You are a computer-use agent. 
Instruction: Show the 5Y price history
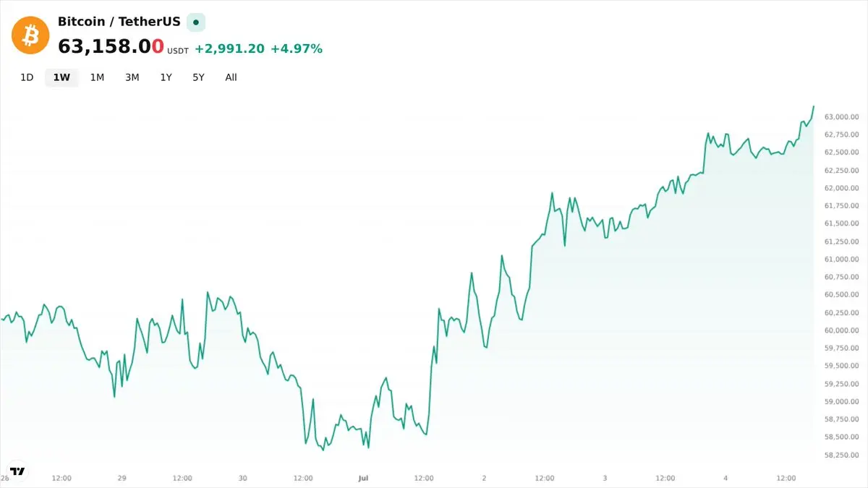pos(198,77)
